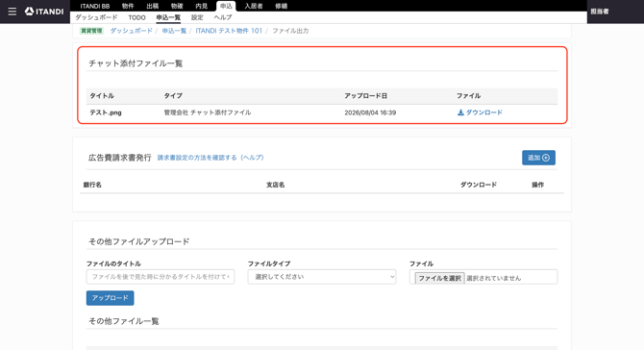Viewport: 644px width, 350px height.
Task: Click the 賃貸管理 green badge
Action: (91, 31)
